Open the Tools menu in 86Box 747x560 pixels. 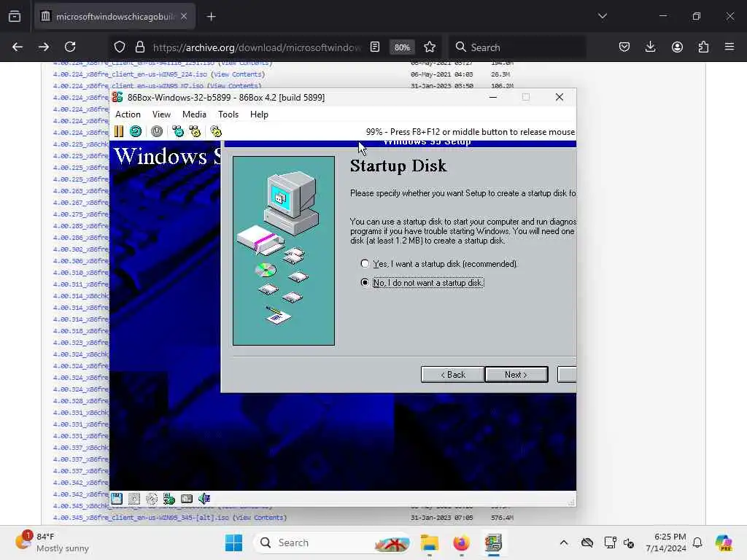[x=228, y=114]
